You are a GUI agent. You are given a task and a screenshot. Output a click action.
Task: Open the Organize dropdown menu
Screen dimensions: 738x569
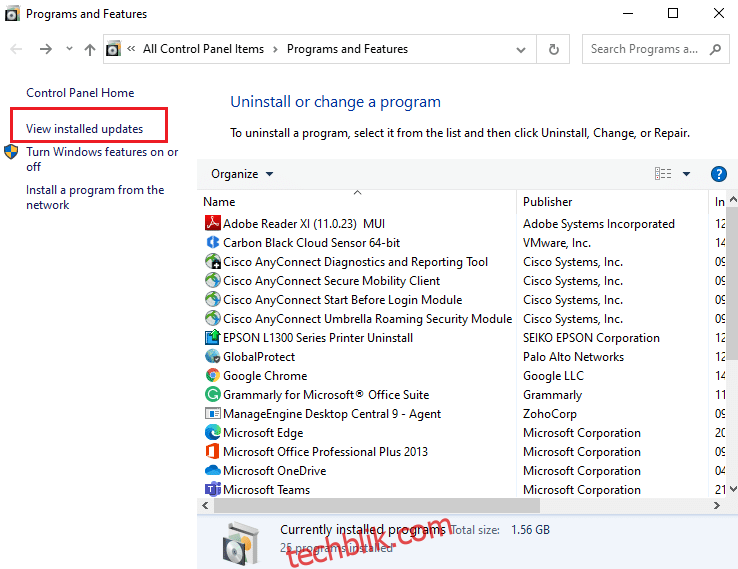click(x=242, y=174)
